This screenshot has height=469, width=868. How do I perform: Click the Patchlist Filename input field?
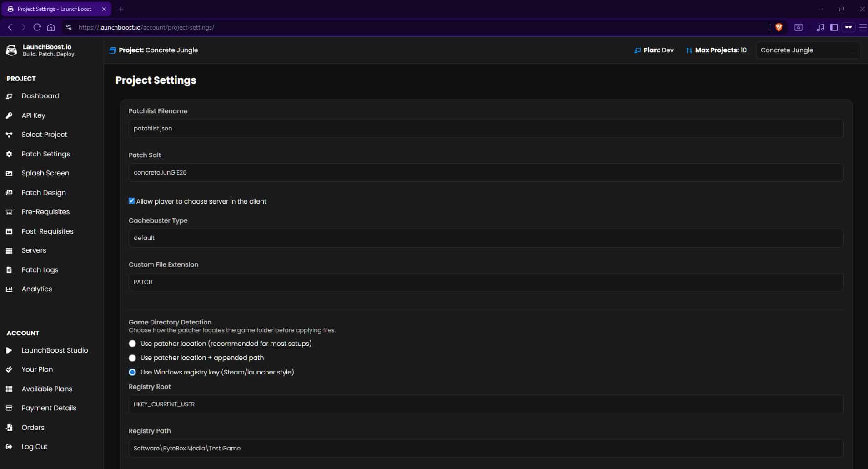tap(486, 129)
